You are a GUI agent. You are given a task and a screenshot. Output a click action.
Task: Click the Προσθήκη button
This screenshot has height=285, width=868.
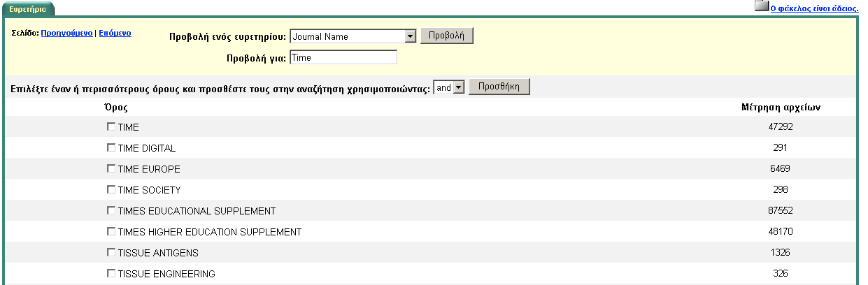499,87
